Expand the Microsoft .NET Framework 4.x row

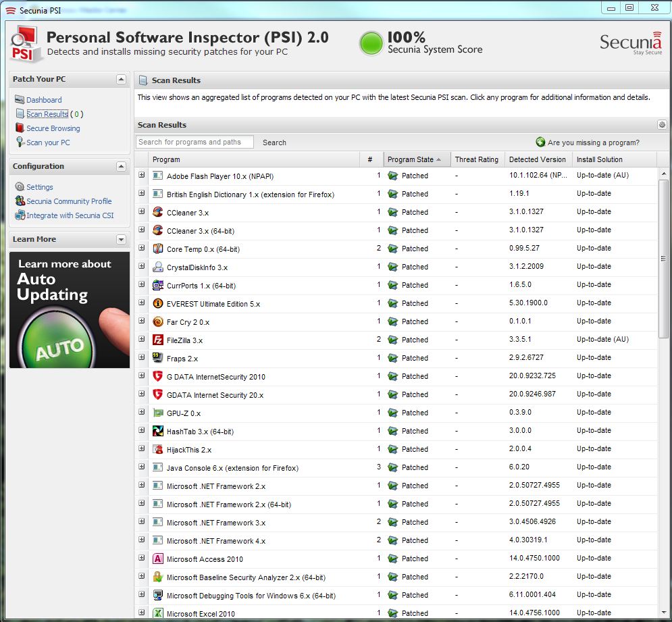click(x=141, y=539)
